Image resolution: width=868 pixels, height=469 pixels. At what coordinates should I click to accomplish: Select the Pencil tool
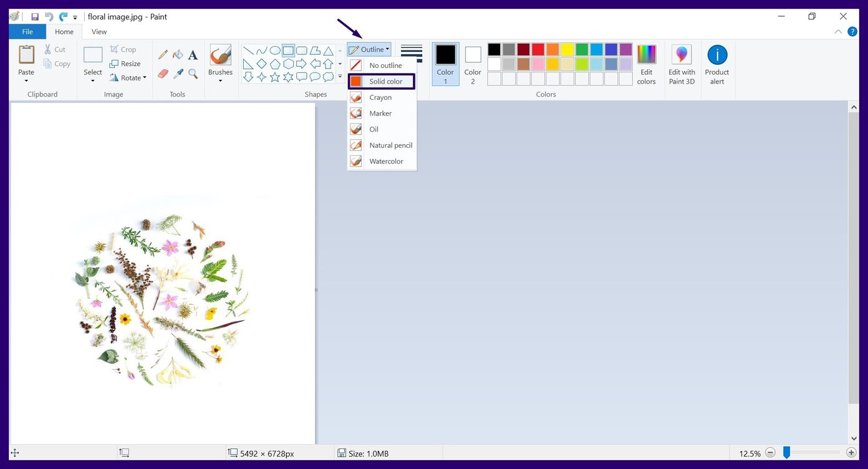pos(163,54)
